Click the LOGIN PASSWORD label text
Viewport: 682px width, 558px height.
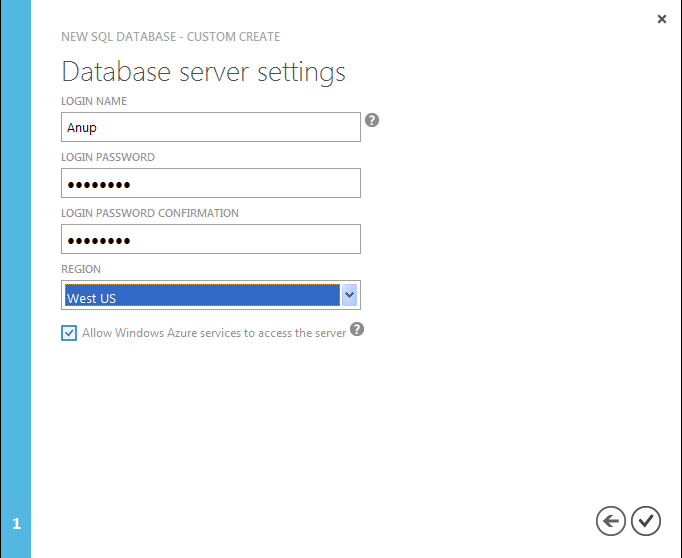108,157
